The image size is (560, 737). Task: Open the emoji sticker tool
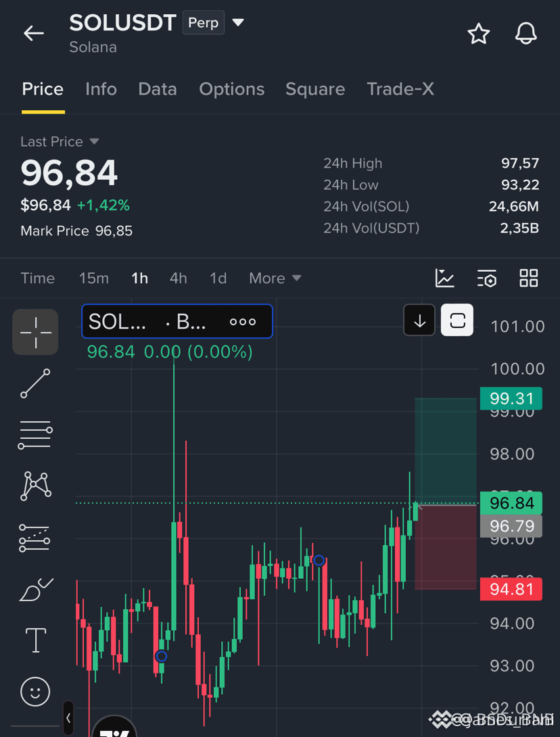(x=35, y=692)
